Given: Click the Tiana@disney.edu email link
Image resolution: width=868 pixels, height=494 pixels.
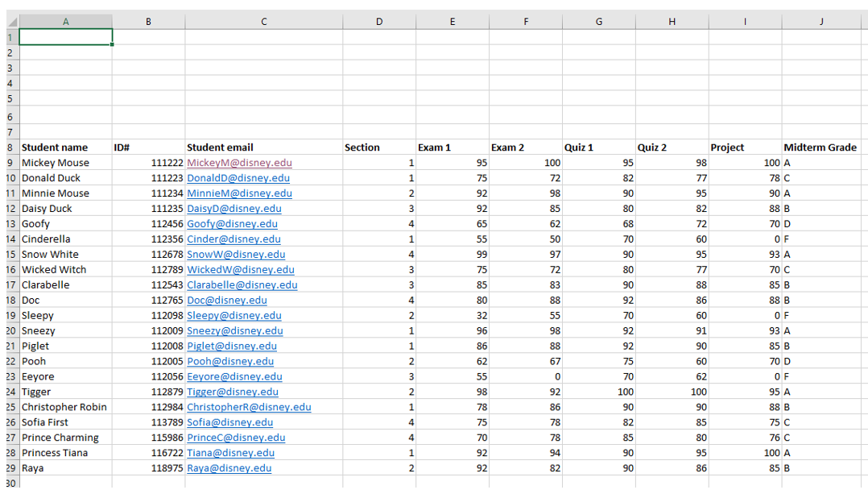Looking at the screenshot, I should coord(230,453).
